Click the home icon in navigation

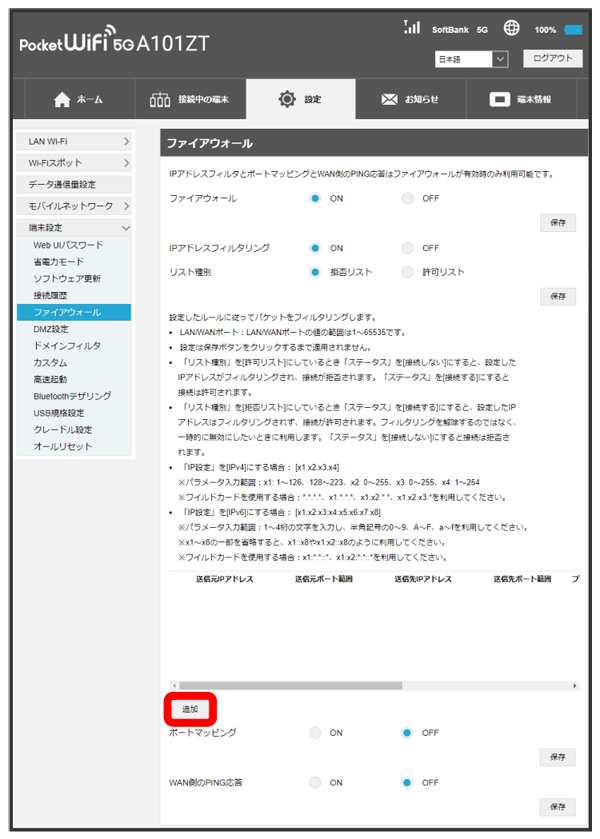(62, 100)
